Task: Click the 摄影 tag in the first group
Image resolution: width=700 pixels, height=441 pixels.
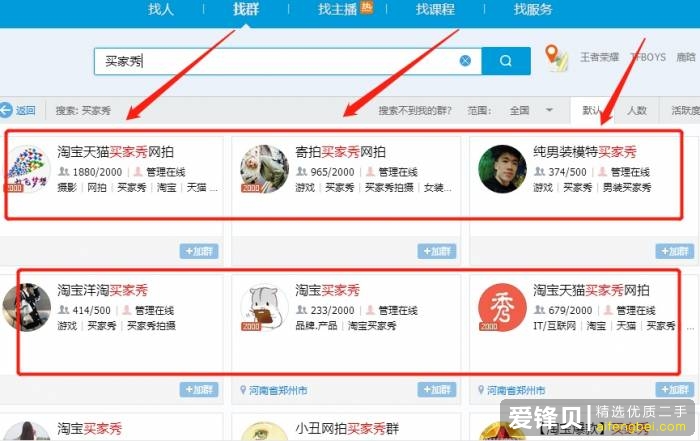Action: (67, 187)
